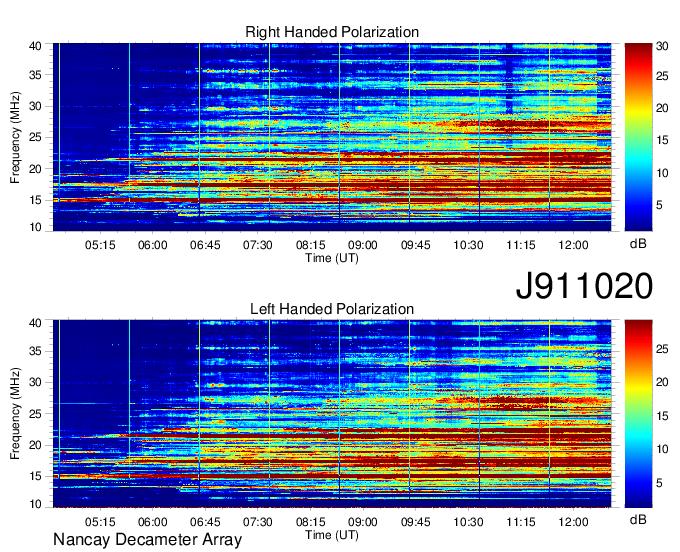Click the bottom 'Time (UT)' axis label

[x=332, y=535]
